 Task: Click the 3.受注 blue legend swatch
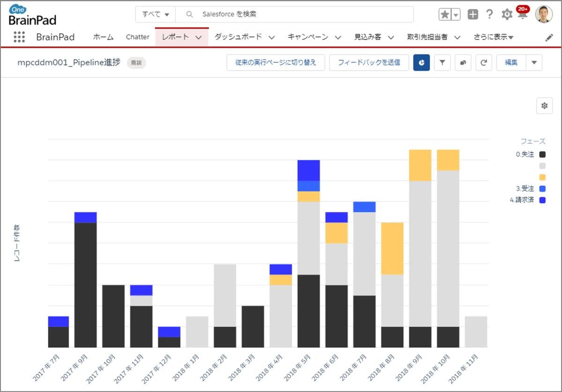(x=542, y=189)
